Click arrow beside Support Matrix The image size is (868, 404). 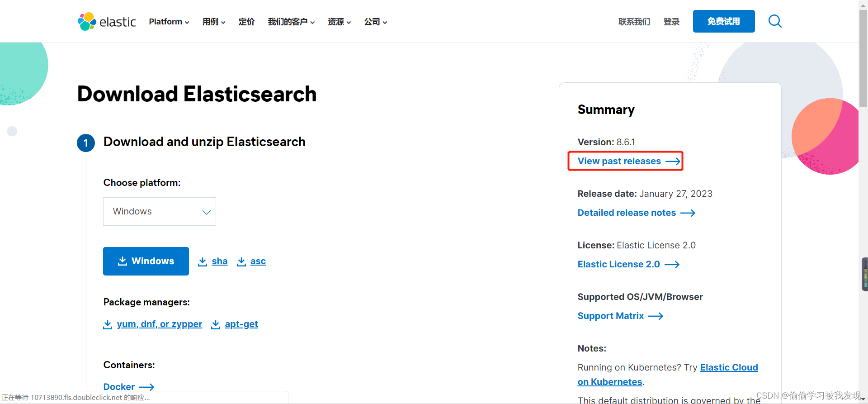pyautogui.click(x=656, y=316)
